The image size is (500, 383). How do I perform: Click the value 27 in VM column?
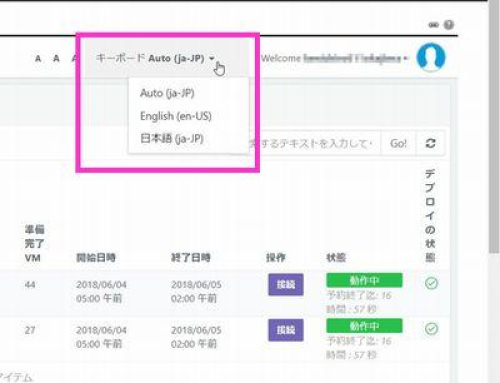click(x=30, y=330)
